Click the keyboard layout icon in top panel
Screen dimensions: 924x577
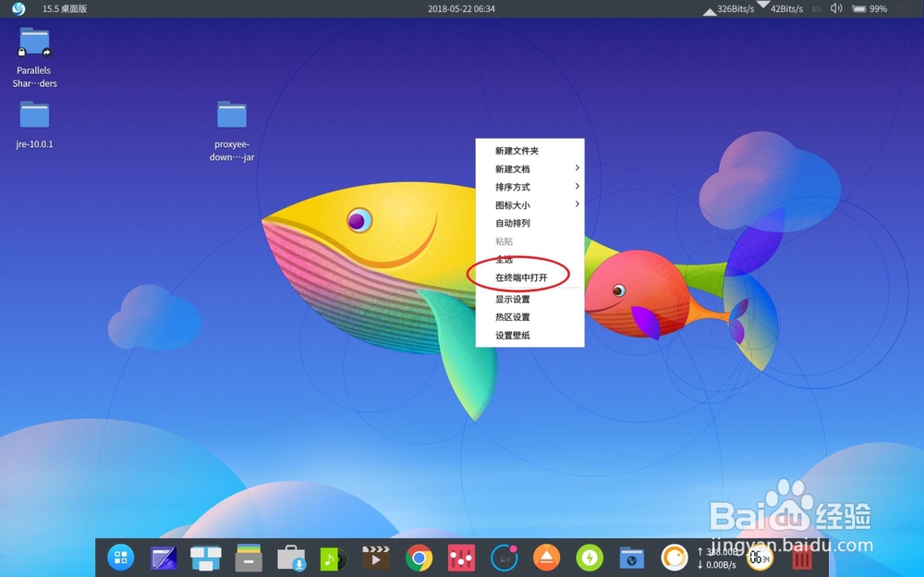(x=817, y=9)
